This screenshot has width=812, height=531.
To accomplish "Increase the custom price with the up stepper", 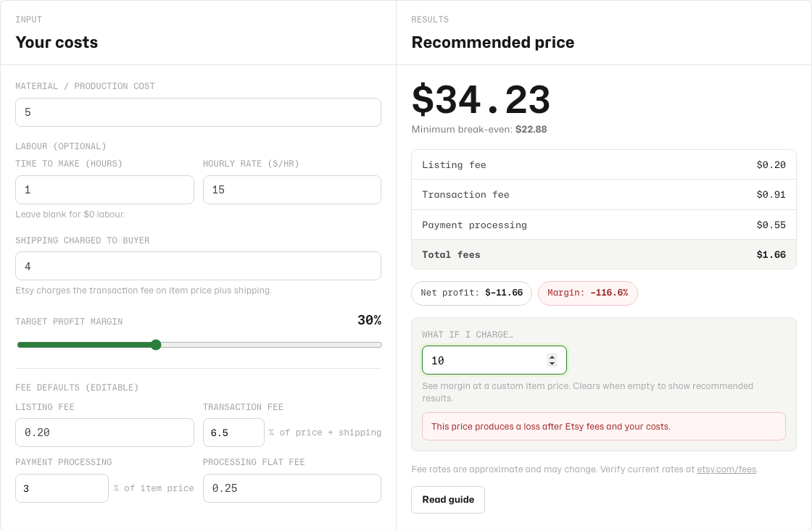I will click(552, 356).
